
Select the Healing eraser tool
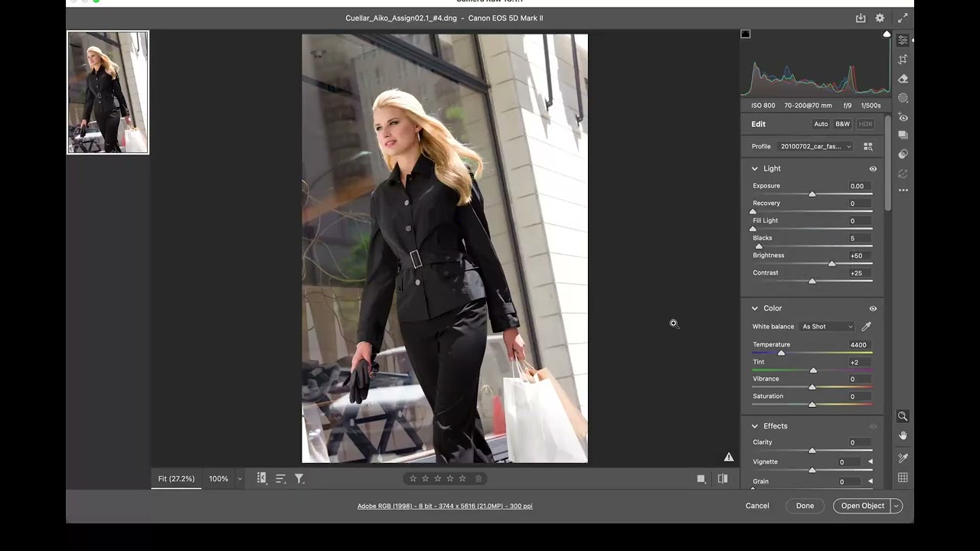click(x=903, y=78)
